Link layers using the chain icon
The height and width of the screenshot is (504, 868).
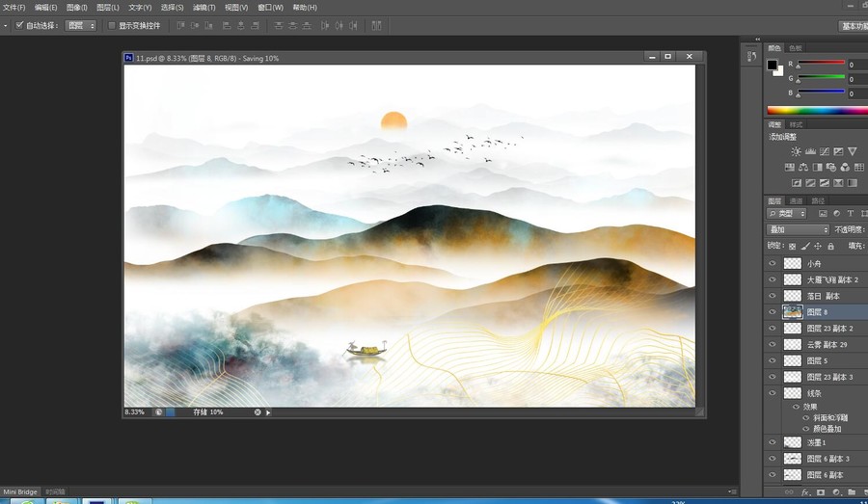click(x=789, y=492)
